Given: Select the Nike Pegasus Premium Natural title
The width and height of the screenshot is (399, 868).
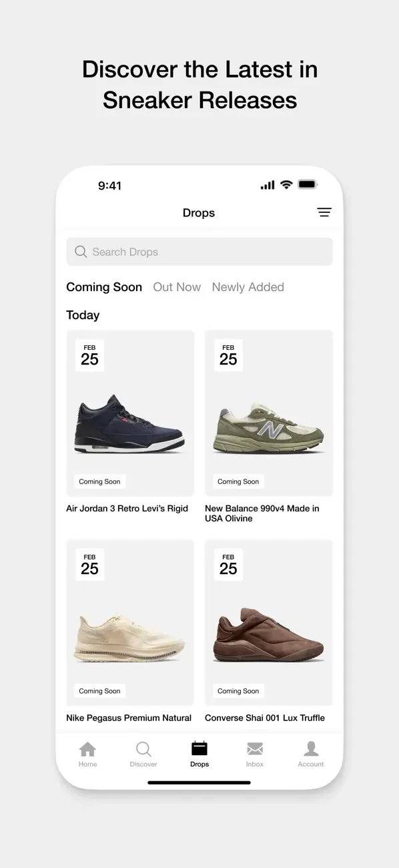Looking at the screenshot, I should point(129,718).
